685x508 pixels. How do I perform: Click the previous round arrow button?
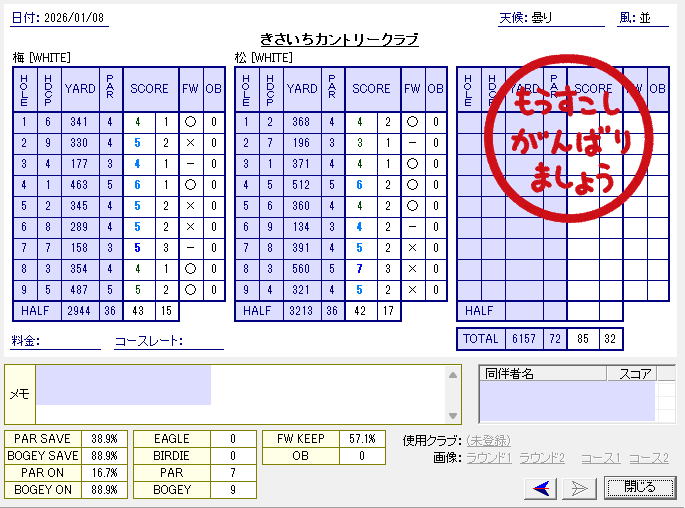coord(543,487)
